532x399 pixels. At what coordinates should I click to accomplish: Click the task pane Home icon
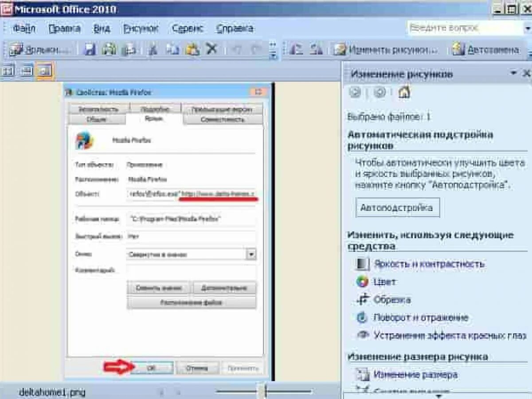tap(404, 92)
